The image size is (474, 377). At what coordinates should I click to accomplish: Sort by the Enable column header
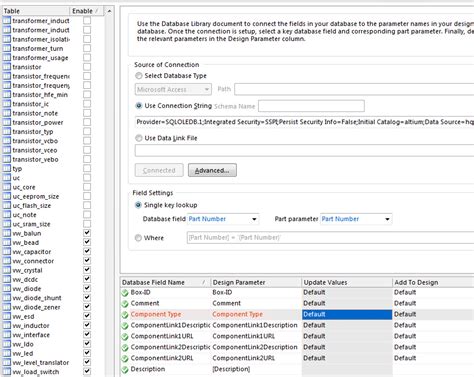click(x=86, y=11)
